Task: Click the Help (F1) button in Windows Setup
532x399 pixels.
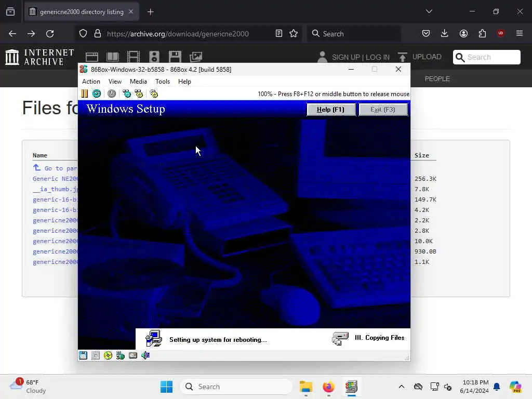Action: 331,109
